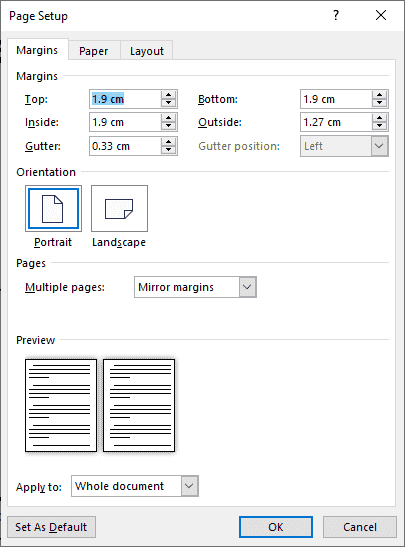Click in the Top margin field

click(125, 99)
